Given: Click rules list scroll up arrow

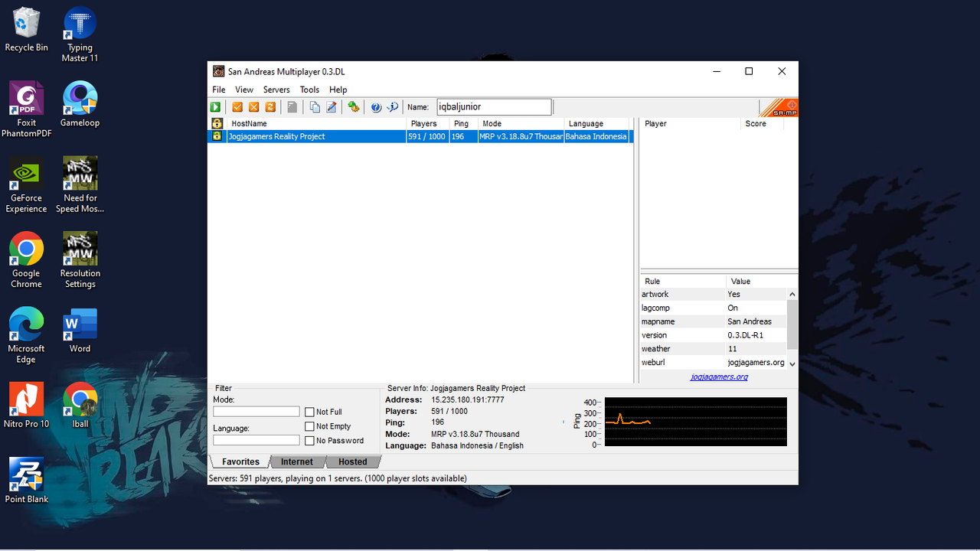Looking at the screenshot, I should pyautogui.click(x=792, y=294).
